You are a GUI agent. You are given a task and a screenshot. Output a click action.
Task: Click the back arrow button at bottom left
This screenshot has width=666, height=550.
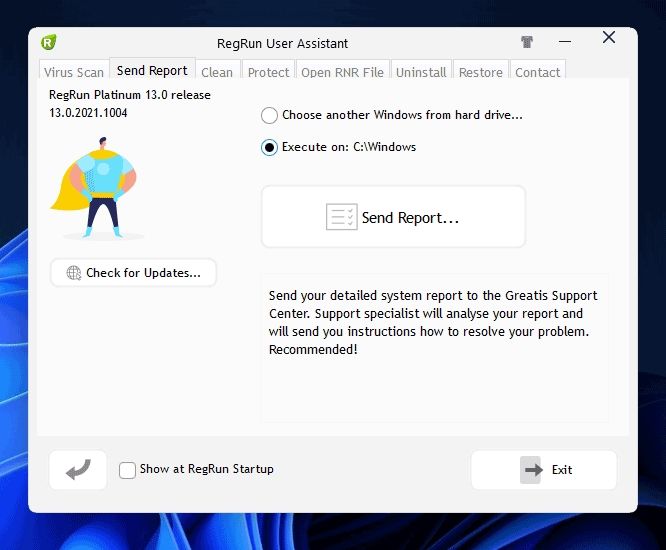coord(78,470)
